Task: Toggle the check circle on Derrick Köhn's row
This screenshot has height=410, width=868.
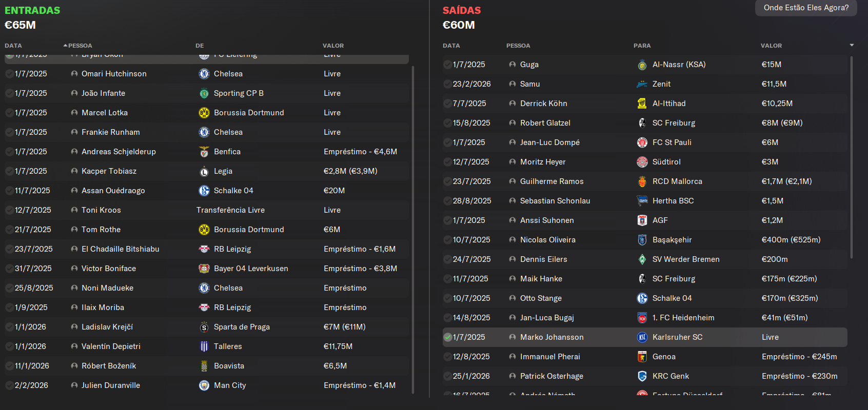Action: (448, 104)
